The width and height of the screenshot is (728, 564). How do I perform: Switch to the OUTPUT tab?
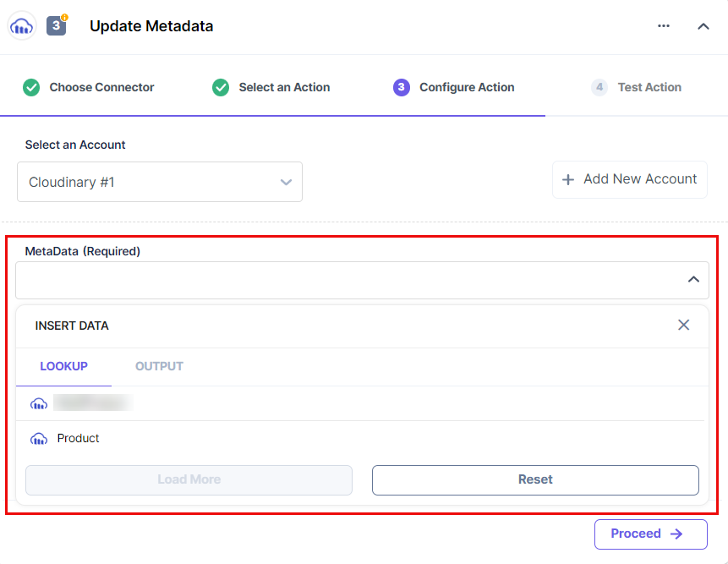(159, 366)
